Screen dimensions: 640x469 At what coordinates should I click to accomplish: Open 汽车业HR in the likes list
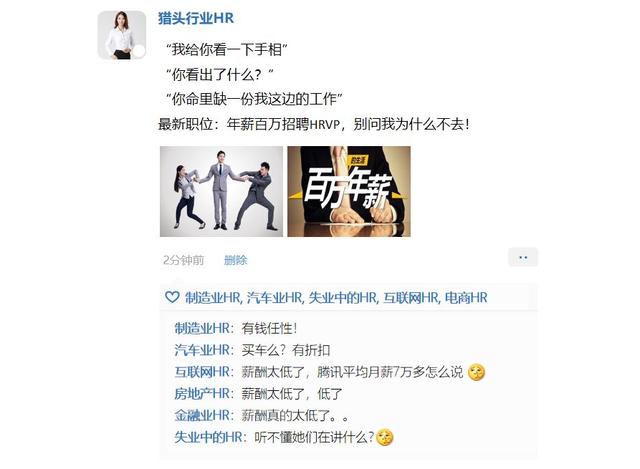275,298
